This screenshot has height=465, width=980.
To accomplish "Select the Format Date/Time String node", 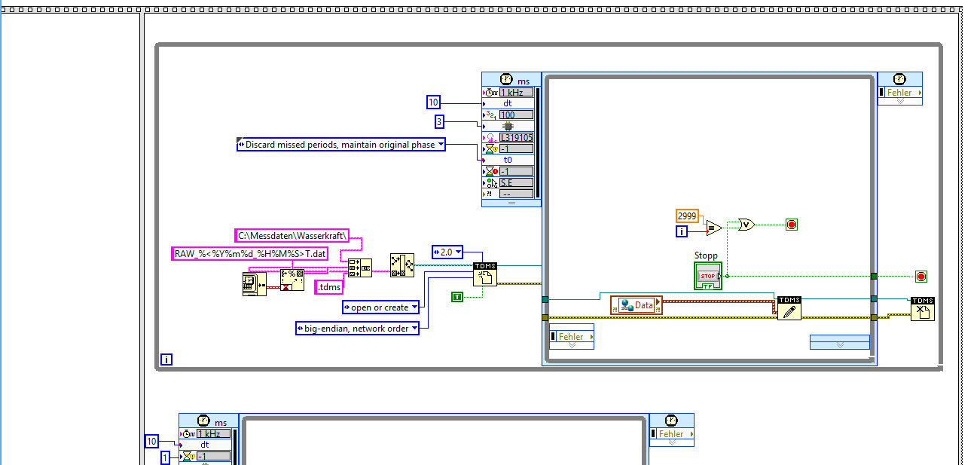I will [292, 280].
